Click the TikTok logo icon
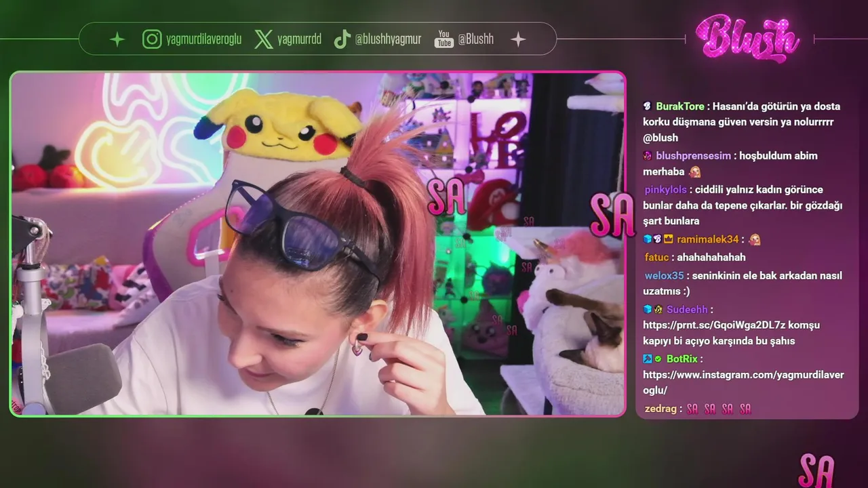 click(342, 39)
